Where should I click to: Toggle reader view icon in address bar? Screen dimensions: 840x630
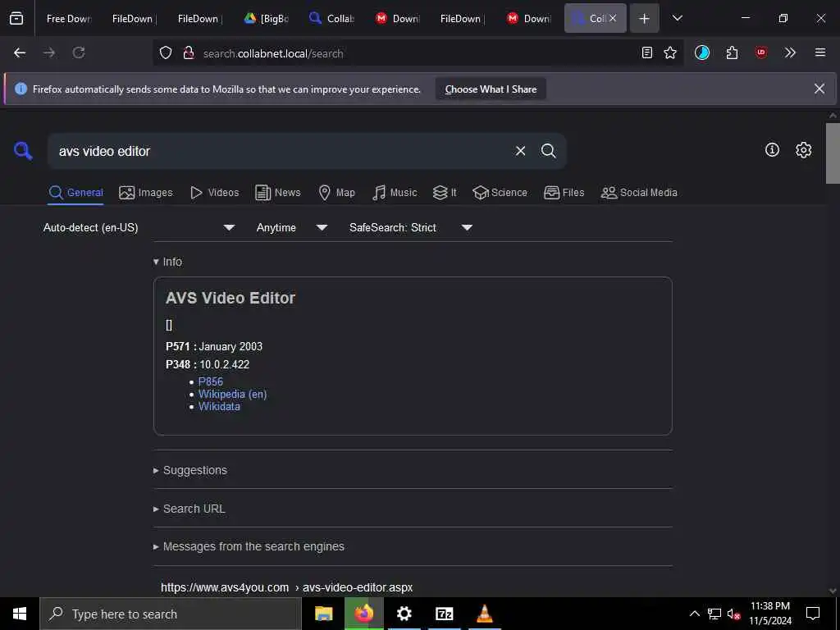point(647,52)
